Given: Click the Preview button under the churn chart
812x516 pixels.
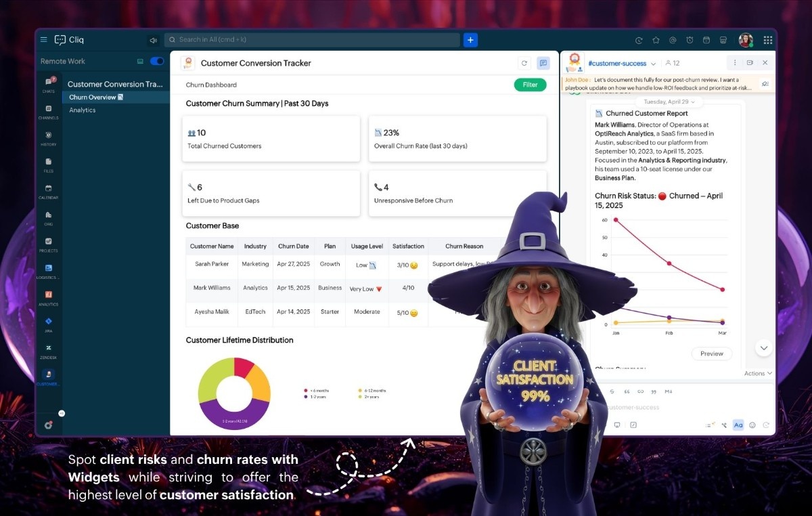Looking at the screenshot, I should point(711,353).
